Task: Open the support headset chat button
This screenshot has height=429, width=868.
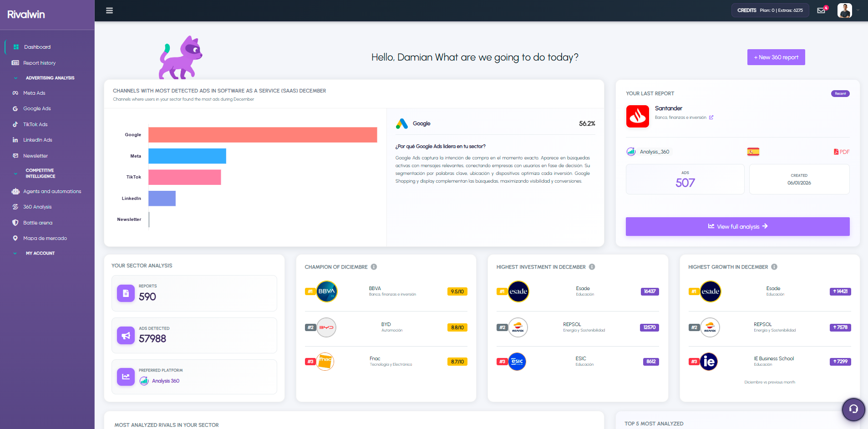Action: tap(853, 409)
